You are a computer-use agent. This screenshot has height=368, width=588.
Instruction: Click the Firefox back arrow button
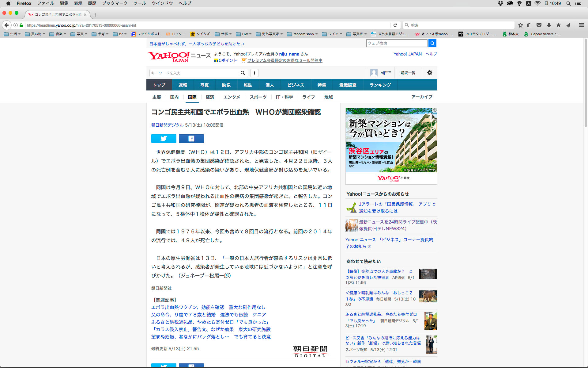pos(7,25)
